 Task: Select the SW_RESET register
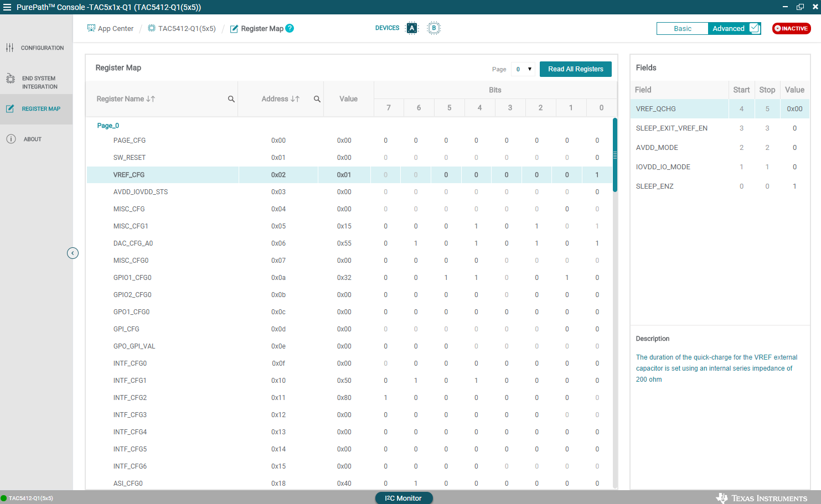(349, 158)
